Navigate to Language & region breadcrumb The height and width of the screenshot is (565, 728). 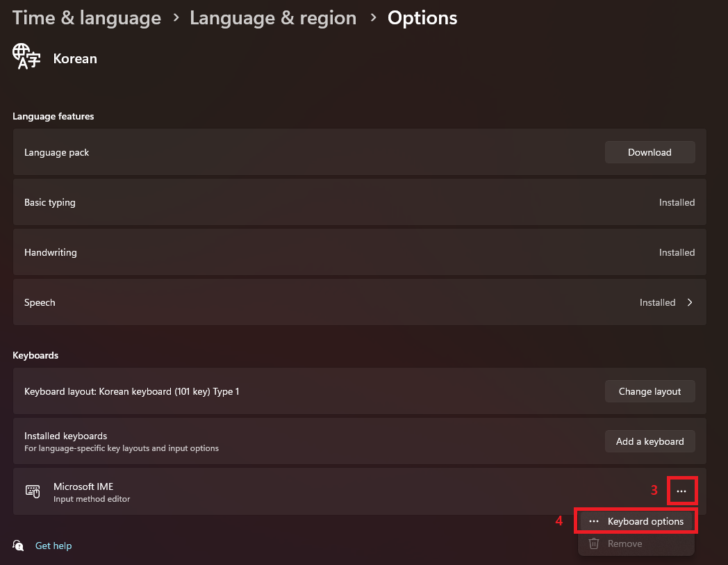tap(273, 18)
